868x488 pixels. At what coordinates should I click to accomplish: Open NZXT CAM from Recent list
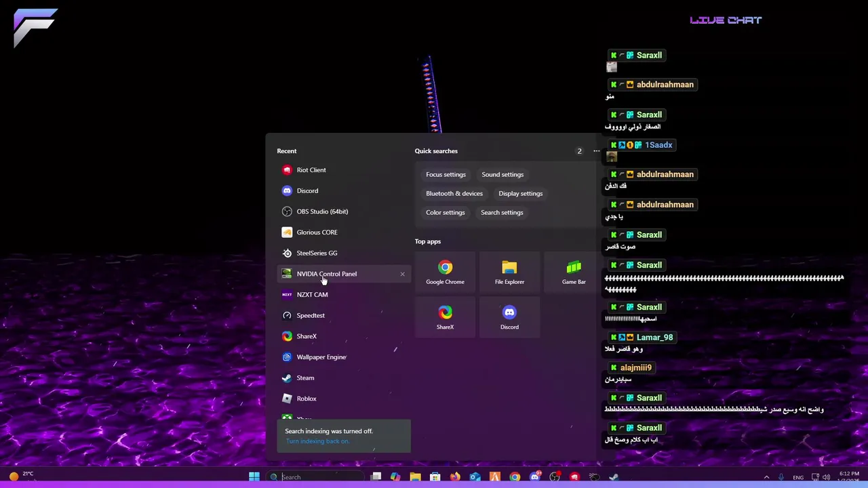(344, 295)
